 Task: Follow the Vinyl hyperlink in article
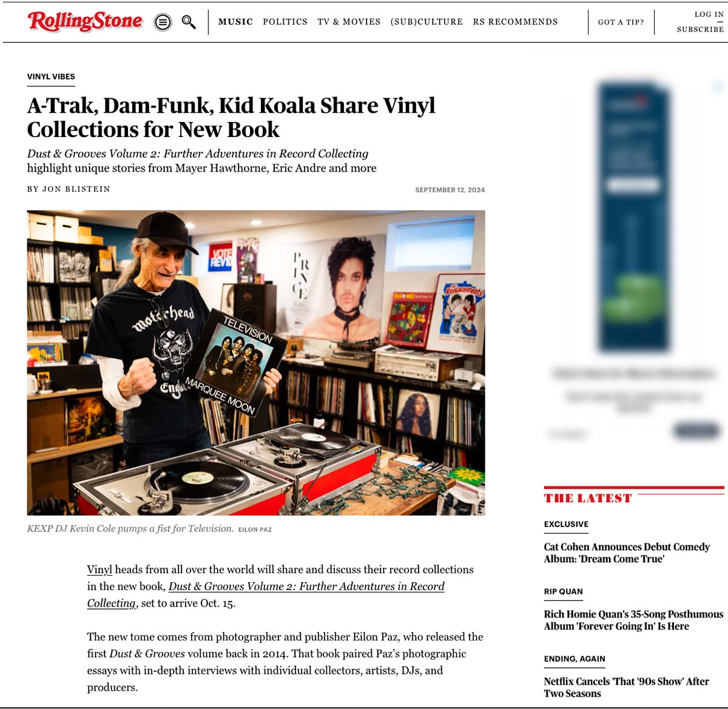click(x=99, y=570)
